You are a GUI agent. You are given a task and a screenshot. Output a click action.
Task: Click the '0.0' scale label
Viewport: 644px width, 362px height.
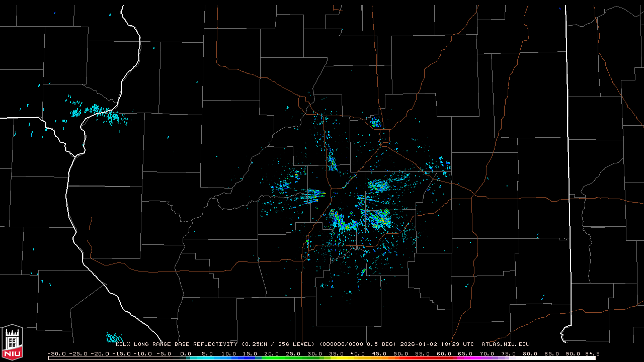coord(185,354)
